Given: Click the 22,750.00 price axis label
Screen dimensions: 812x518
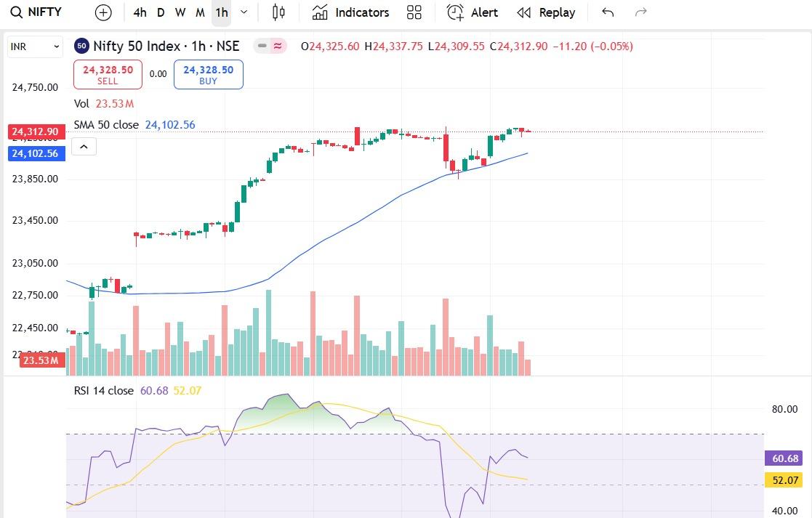Looking at the screenshot, I should click(x=35, y=296).
